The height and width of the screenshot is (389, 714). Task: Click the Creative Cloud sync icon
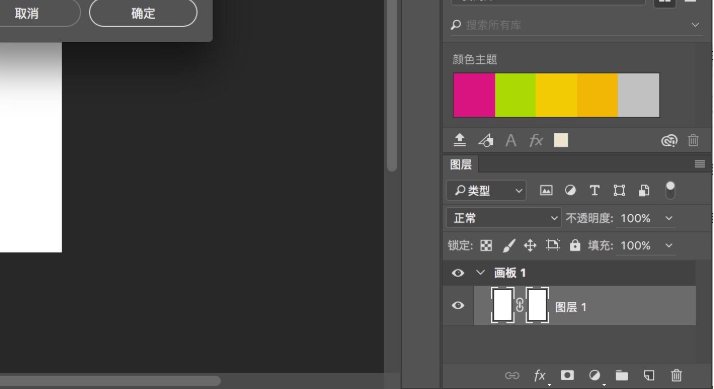point(669,140)
